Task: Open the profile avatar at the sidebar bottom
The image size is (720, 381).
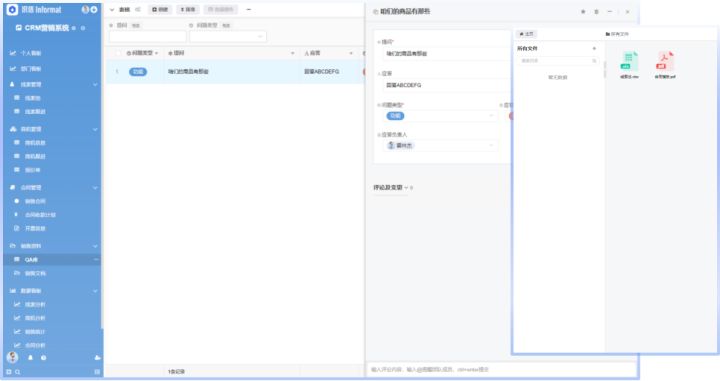Action: click(x=12, y=357)
